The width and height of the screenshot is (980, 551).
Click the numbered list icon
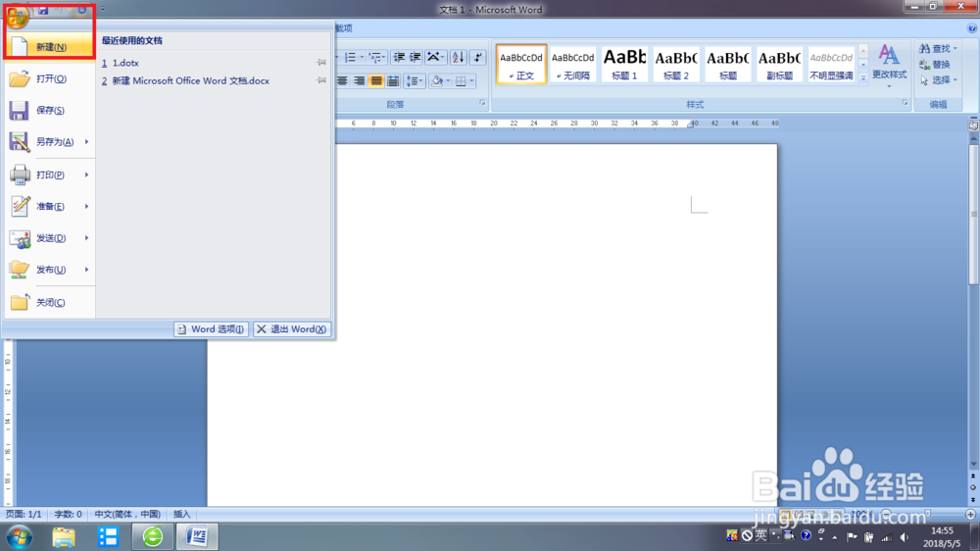tap(350, 58)
